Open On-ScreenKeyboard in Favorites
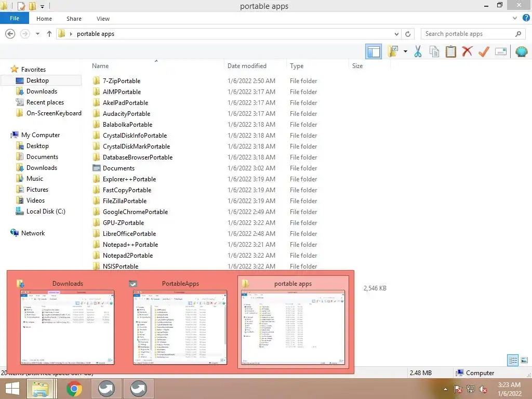Viewport: 532px width, 399px height. point(54,113)
